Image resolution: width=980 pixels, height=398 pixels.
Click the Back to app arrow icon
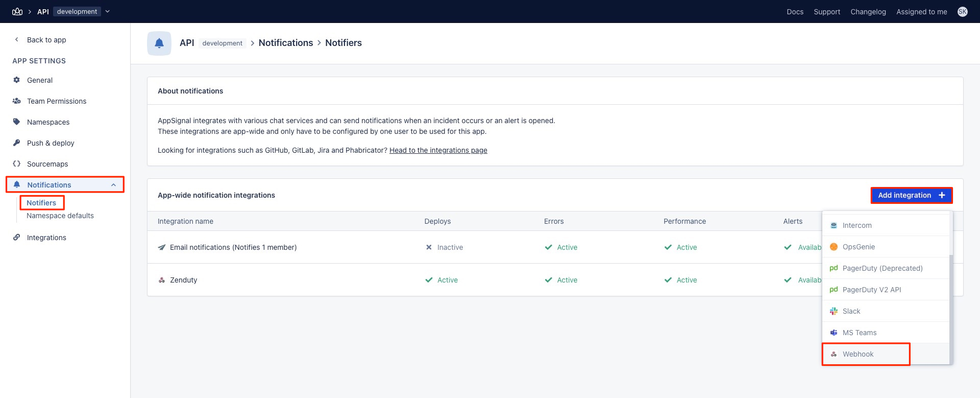coord(16,39)
